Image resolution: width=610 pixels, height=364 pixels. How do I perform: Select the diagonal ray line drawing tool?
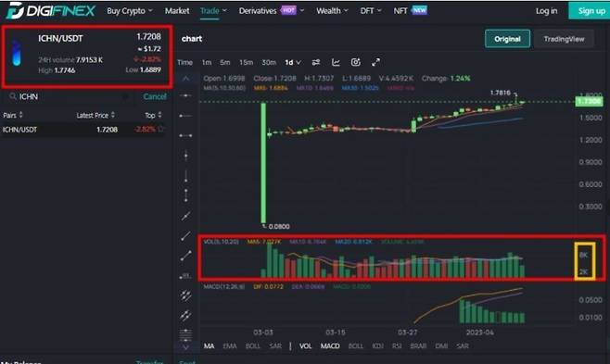pyautogui.click(x=185, y=236)
